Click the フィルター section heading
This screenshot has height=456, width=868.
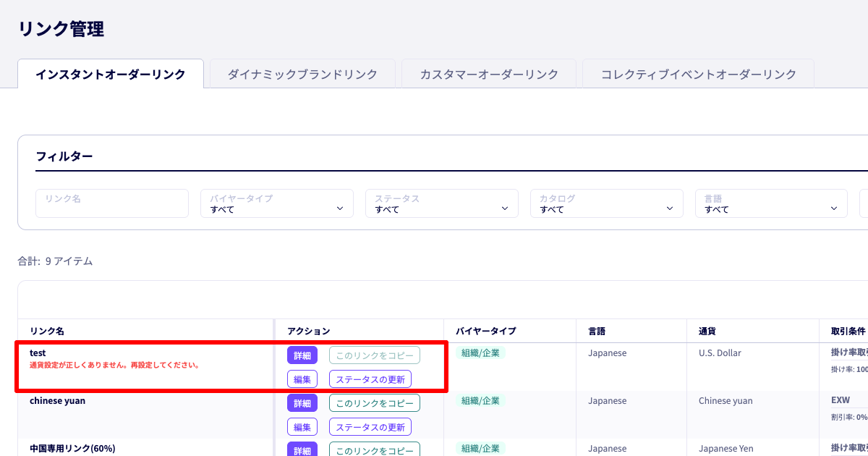(x=64, y=156)
